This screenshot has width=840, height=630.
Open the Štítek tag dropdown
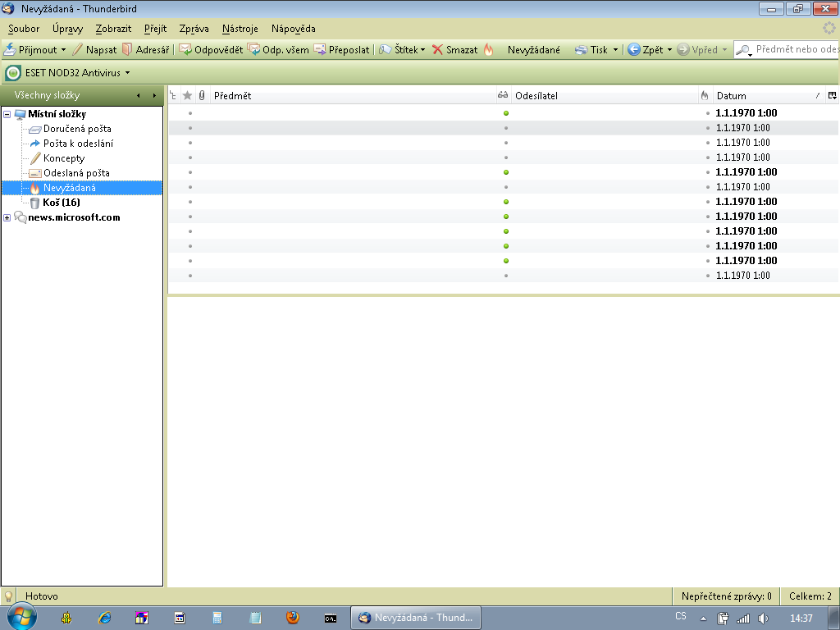[x=402, y=50]
